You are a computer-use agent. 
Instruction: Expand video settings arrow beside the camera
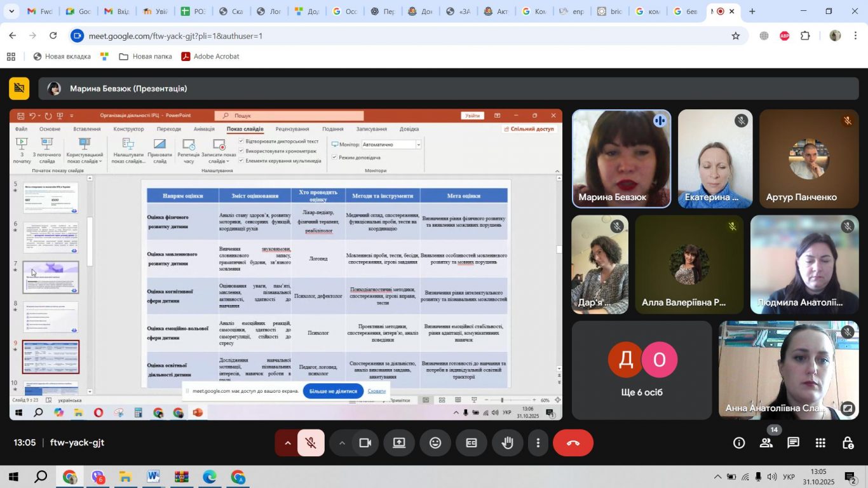[x=342, y=443]
